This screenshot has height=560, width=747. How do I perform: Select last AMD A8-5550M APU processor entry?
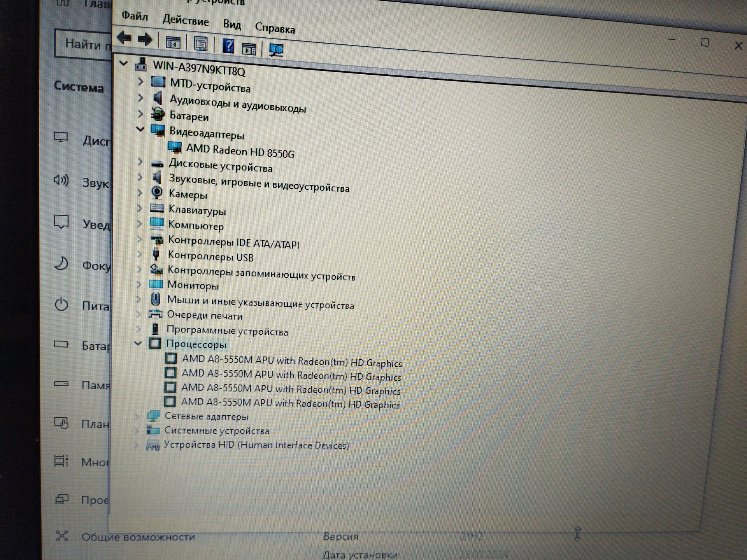click(290, 403)
